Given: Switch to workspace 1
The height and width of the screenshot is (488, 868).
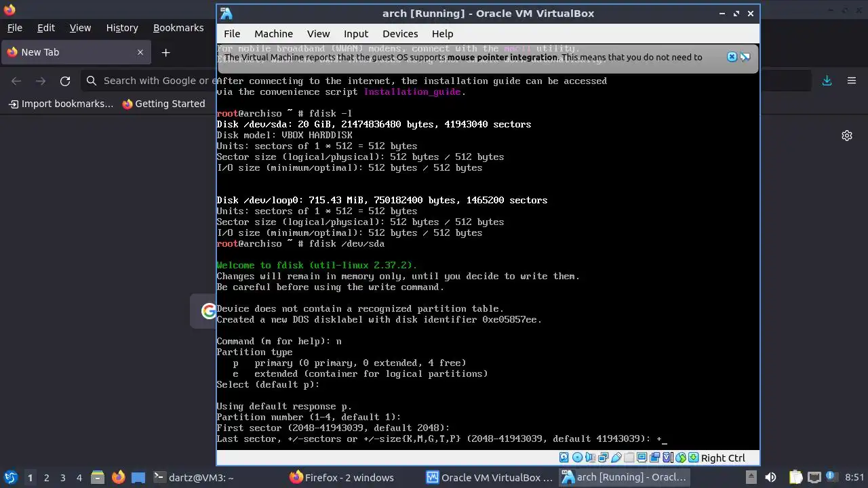Looking at the screenshot, I should click(x=30, y=477).
